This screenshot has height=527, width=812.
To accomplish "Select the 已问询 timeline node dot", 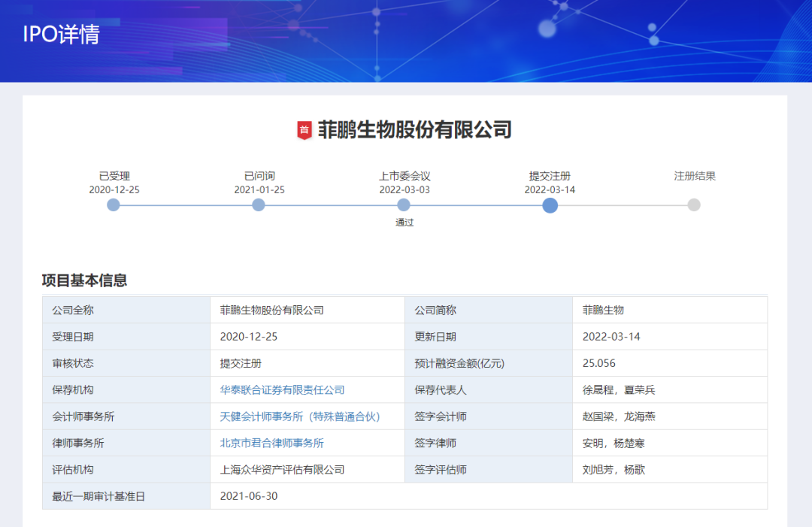I will point(259,205).
